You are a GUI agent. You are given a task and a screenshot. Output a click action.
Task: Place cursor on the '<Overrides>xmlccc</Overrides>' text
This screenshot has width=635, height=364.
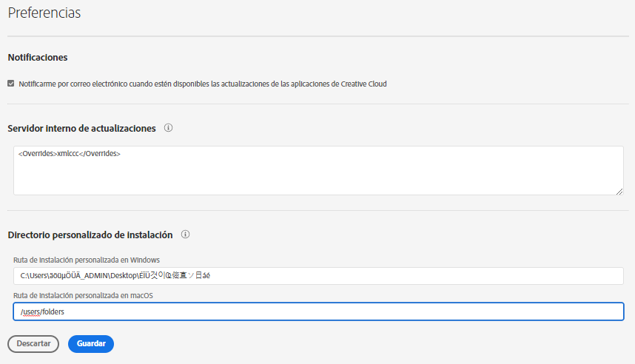(x=69, y=154)
